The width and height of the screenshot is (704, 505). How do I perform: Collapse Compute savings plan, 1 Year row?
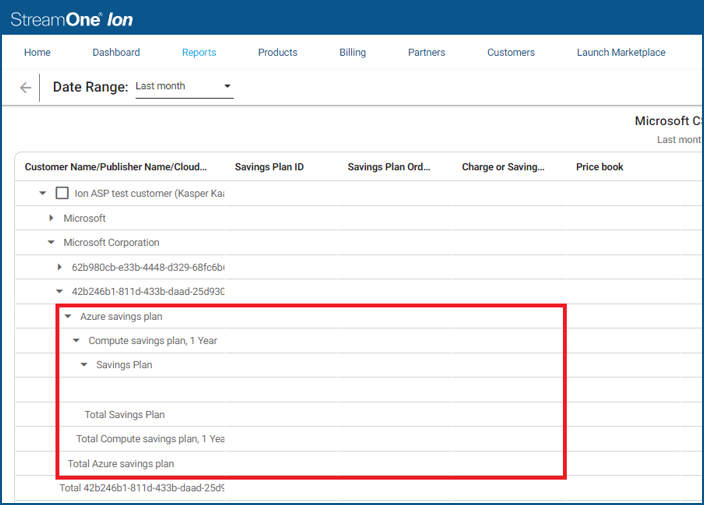tap(76, 341)
